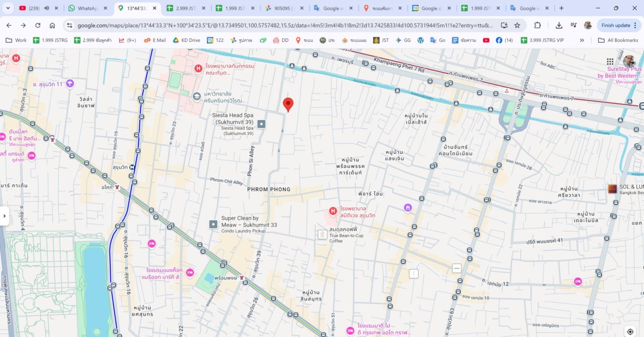The width and height of the screenshot is (644, 337).
Task: Bookmark this page with star icon
Action: 517,25
